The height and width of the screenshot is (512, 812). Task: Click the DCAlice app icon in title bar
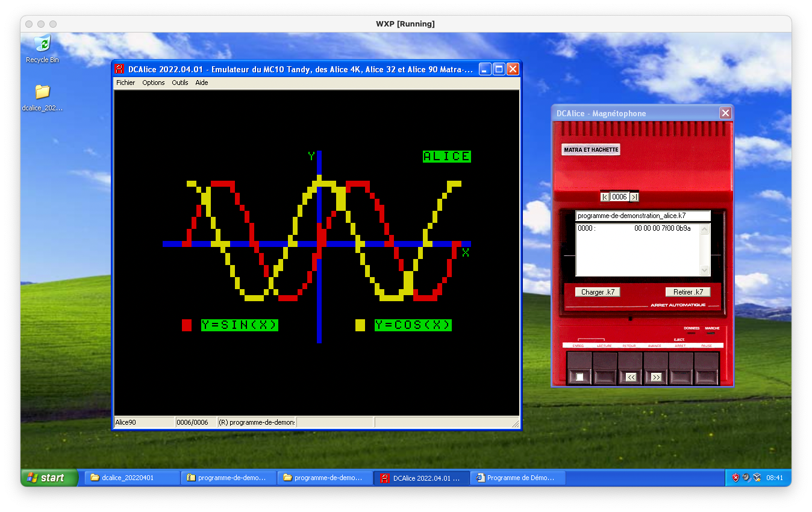pos(119,69)
